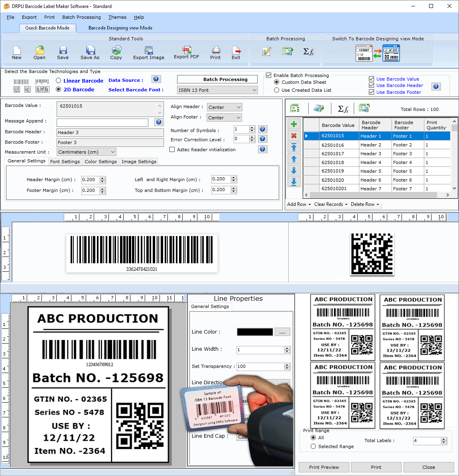This screenshot has width=459, height=476.
Task: Open batch edit pencil icon in Batch Processing
Action: [267, 51]
